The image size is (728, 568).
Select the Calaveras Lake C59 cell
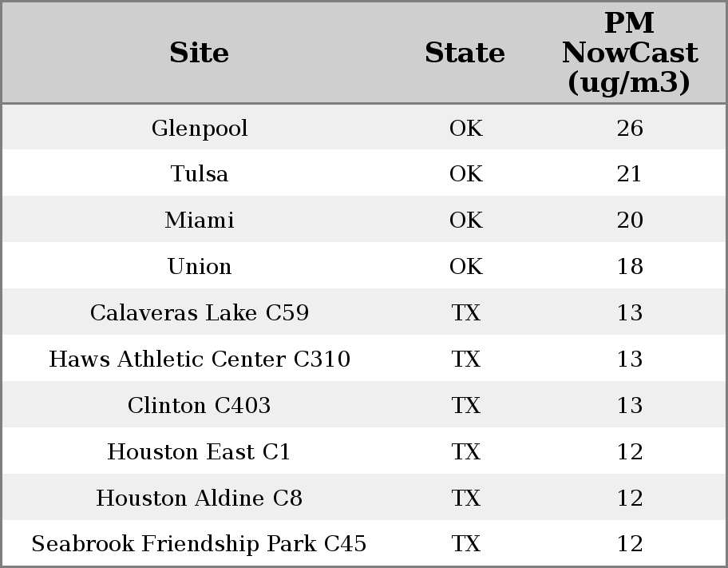(x=200, y=312)
